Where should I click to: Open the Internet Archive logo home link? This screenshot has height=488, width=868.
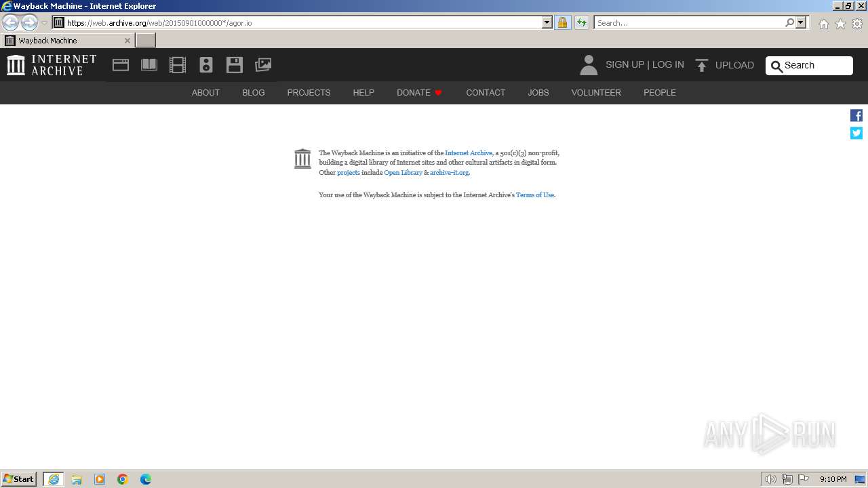click(x=52, y=65)
